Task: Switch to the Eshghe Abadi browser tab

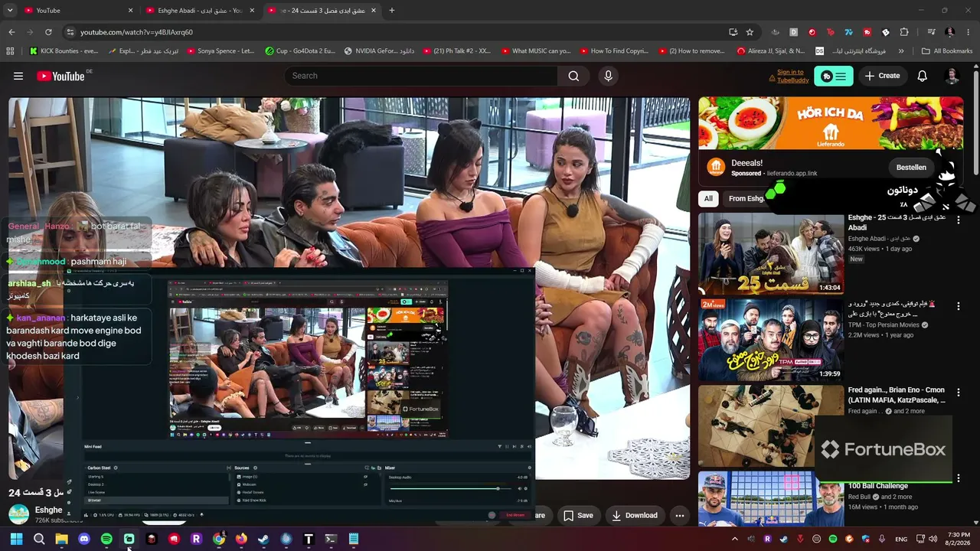Action: point(199,11)
